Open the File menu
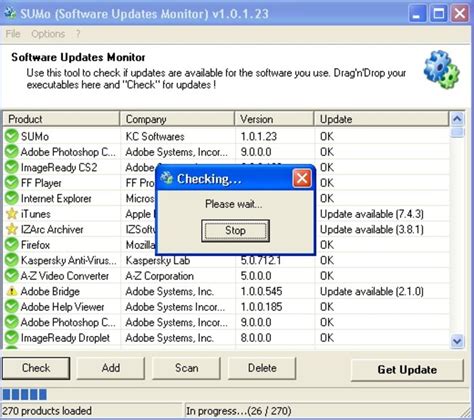 13,34
